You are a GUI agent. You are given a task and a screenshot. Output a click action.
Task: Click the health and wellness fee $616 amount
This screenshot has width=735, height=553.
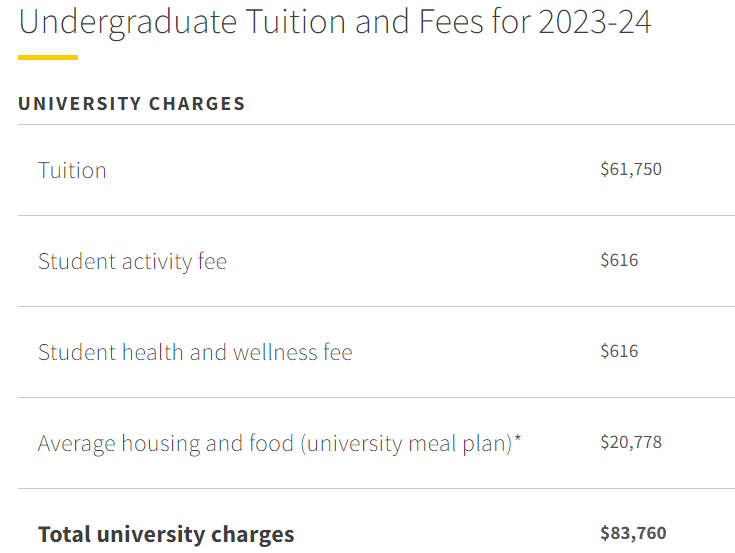pos(619,351)
